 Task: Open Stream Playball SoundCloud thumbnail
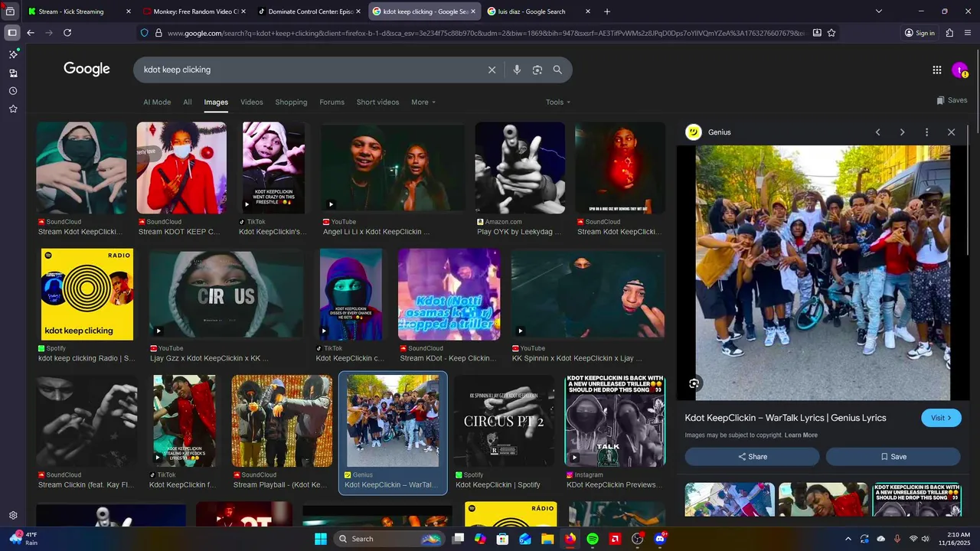[x=282, y=421]
